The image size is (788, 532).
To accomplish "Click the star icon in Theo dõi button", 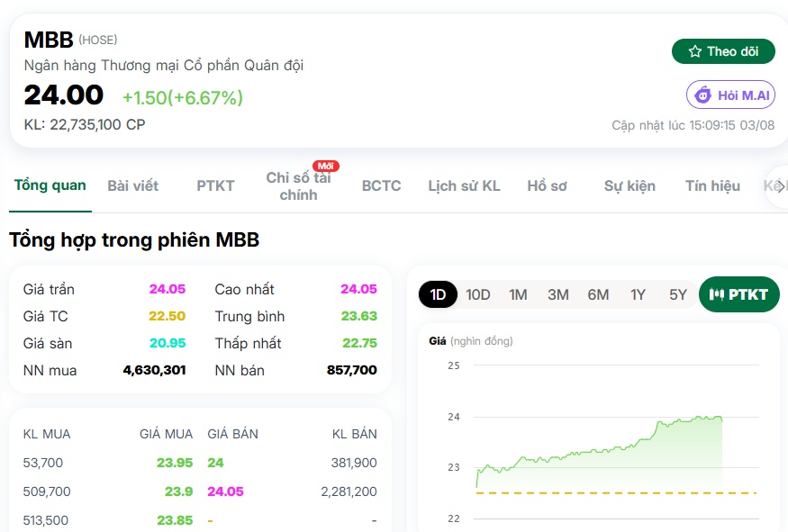I will click(x=695, y=51).
